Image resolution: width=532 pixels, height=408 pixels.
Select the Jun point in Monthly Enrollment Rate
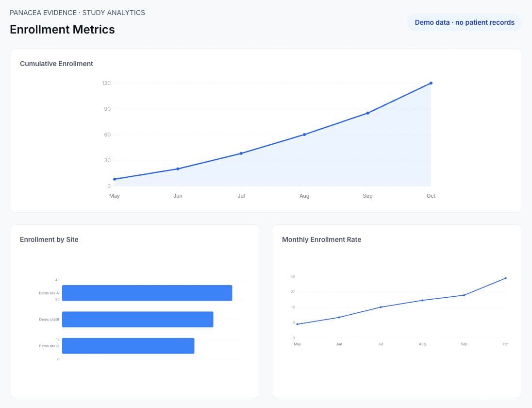339,317
